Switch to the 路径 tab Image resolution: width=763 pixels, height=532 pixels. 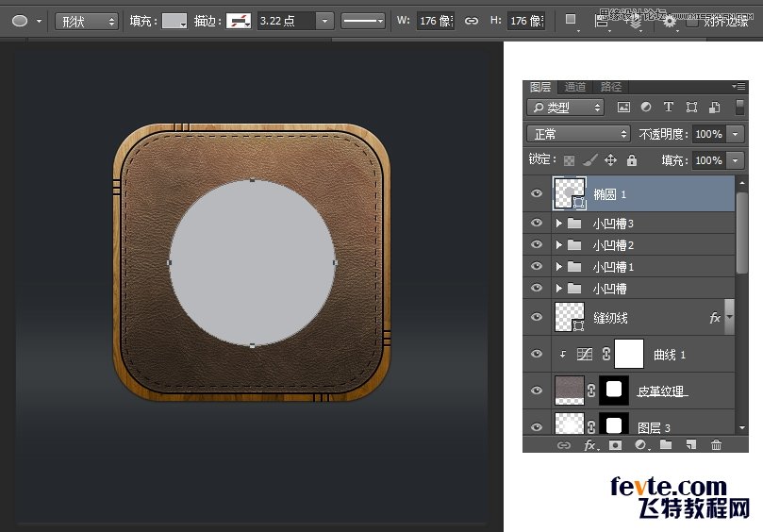coord(611,87)
